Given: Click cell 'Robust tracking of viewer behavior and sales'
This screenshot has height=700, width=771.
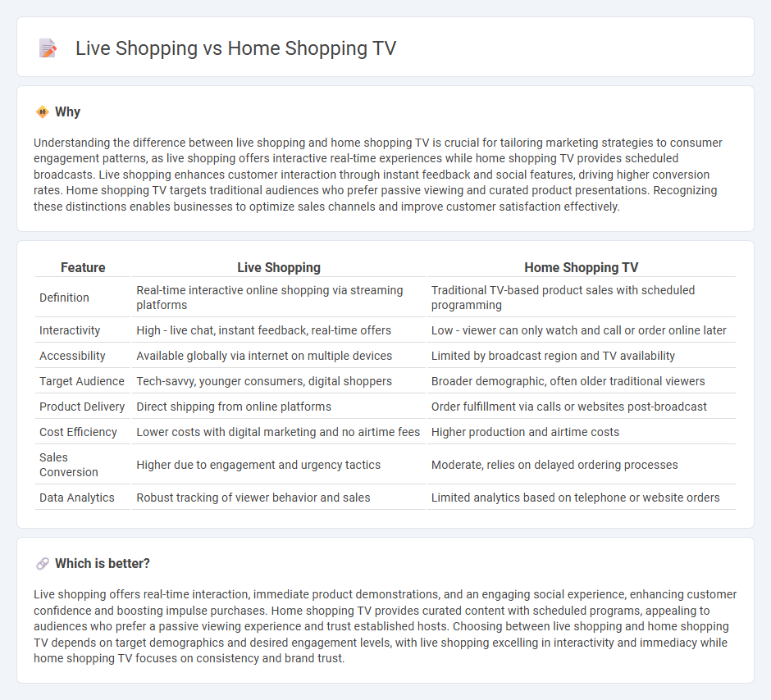Looking at the screenshot, I should (x=279, y=498).
